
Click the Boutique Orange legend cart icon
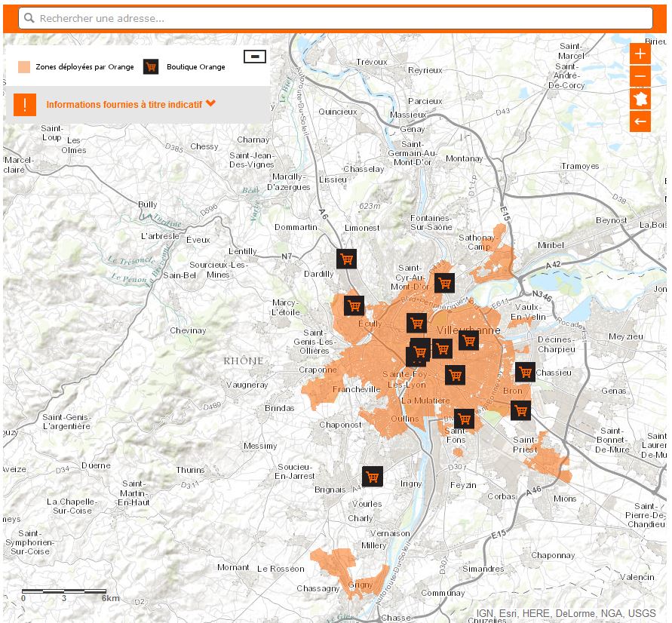151,67
